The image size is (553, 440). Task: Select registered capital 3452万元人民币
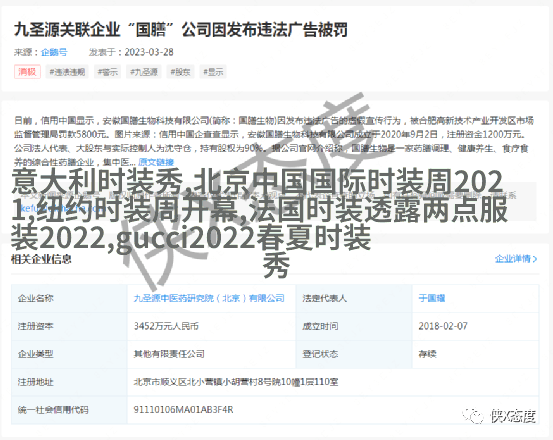pos(166,326)
